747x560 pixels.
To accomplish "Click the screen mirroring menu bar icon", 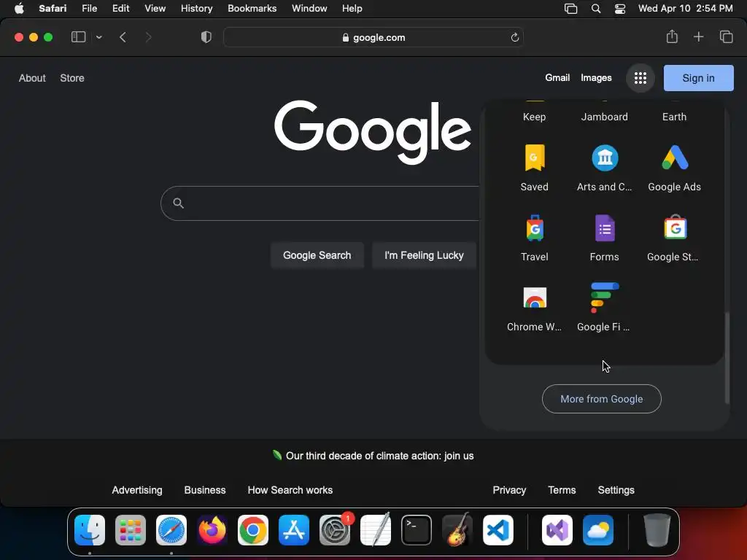I will [570, 9].
